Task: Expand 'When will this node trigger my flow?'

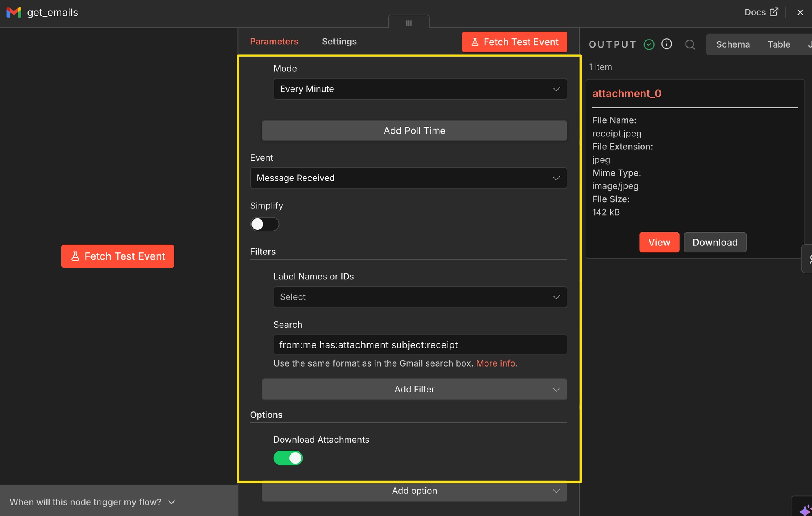Action: point(92,502)
